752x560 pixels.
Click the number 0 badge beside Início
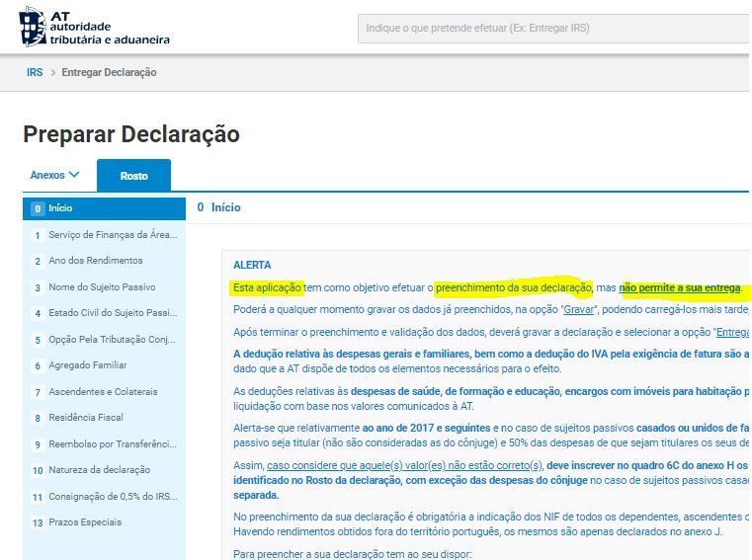(x=38, y=208)
